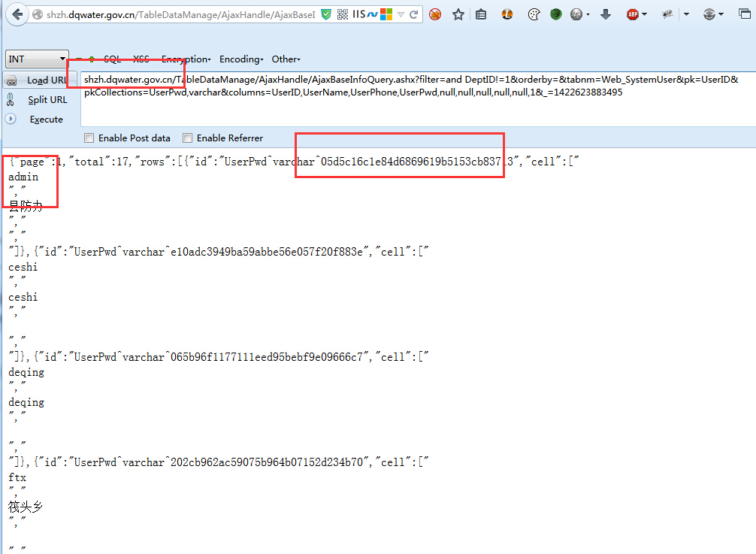The width and height of the screenshot is (756, 554).
Task: Click the '筏头乡' text
Action: 26,507
